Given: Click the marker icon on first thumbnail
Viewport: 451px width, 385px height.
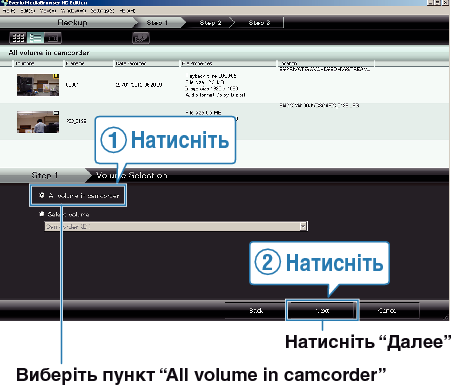Looking at the screenshot, I should [56, 76].
